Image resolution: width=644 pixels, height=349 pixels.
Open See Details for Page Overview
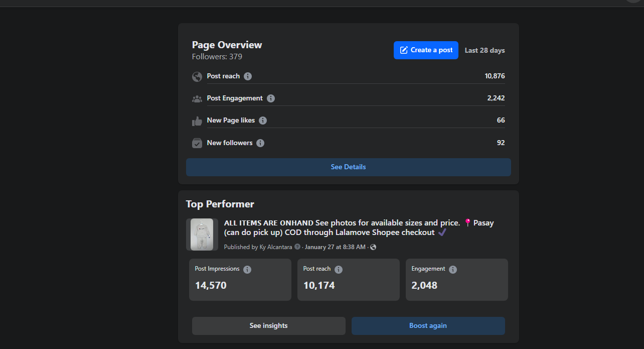pos(348,167)
